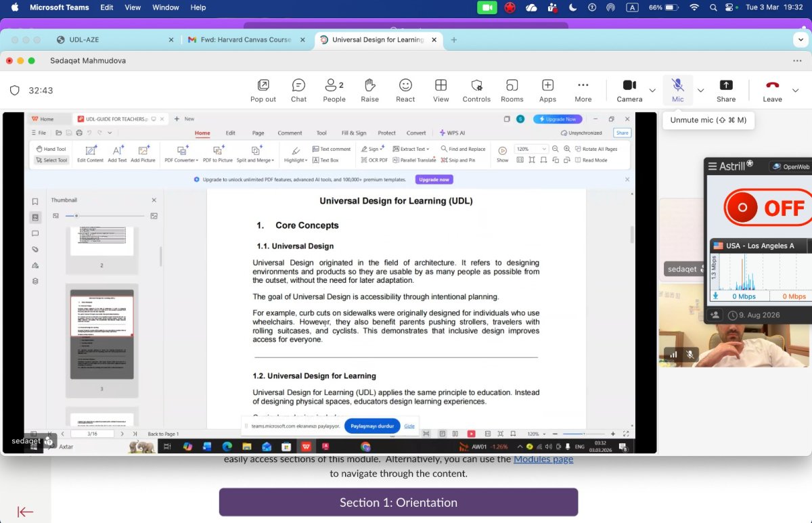Open the meeting Apps button
Viewport: 812px width, 523px height.
547,91
